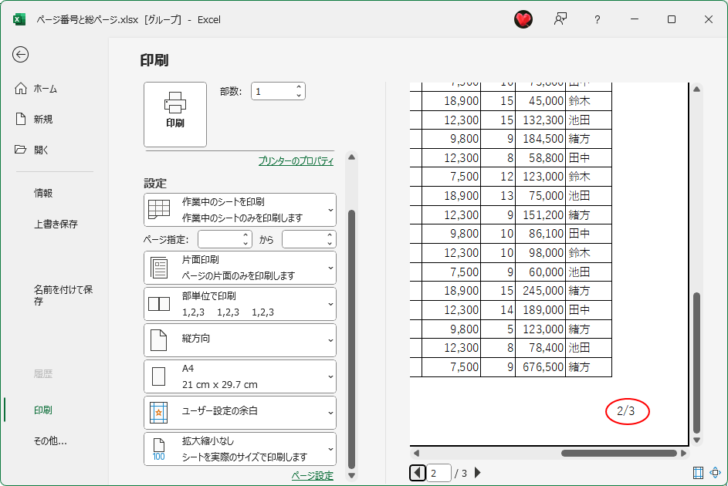The width and height of the screenshot is (728, 486).
Task: Toggle the show margins icon
Action: [x=698, y=473]
